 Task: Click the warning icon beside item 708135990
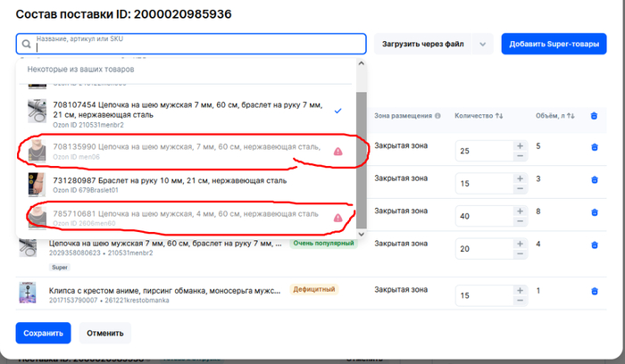pos(337,152)
